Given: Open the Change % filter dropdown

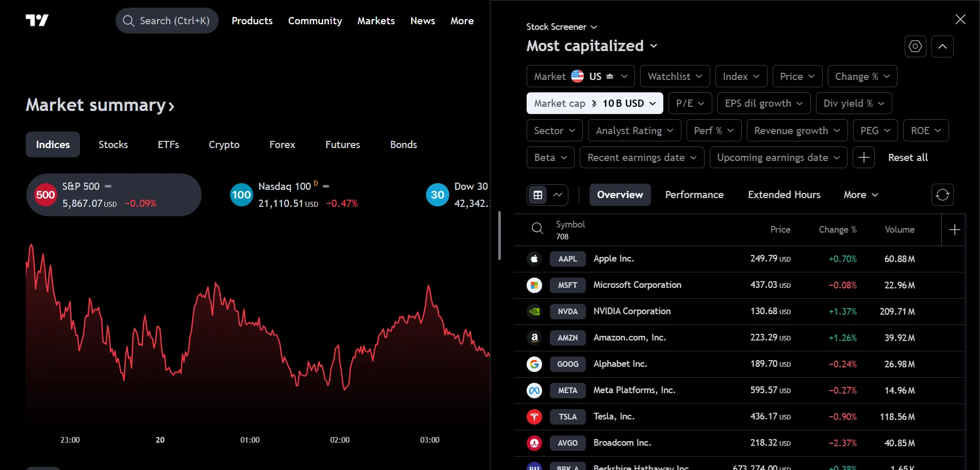Looking at the screenshot, I should pos(862,76).
